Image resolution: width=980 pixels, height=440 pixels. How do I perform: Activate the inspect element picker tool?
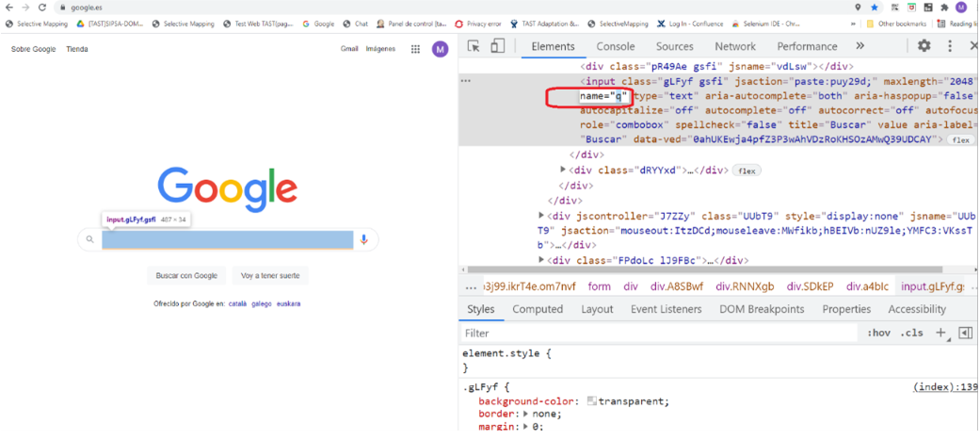coord(474,46)
